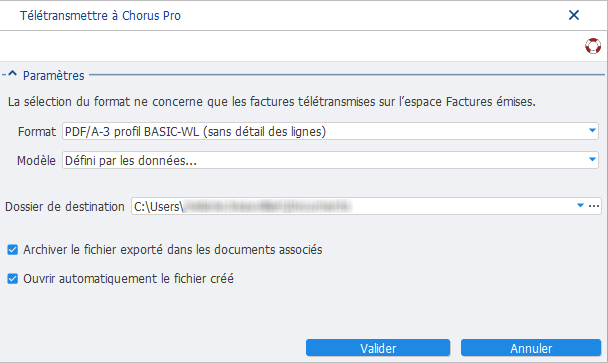Click the Format field label
Screen dimensions: 608x363
pos(37,131)
